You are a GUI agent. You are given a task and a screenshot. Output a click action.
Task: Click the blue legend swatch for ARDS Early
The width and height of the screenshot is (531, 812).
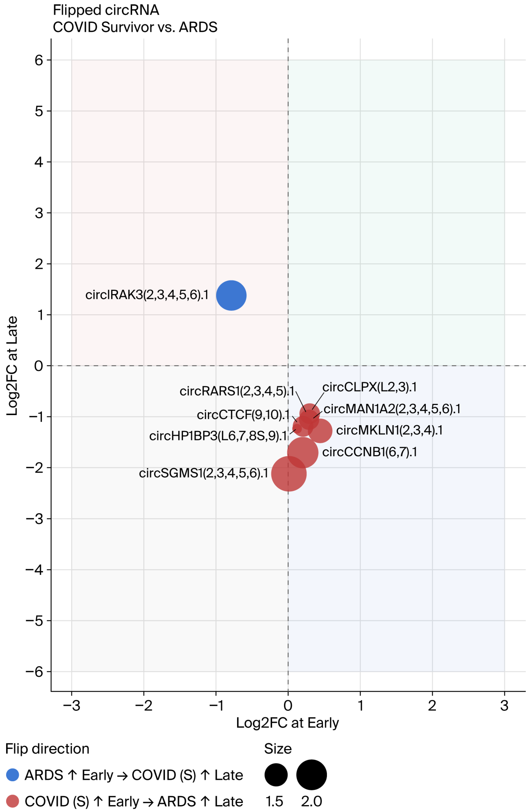tap(13, 775)
